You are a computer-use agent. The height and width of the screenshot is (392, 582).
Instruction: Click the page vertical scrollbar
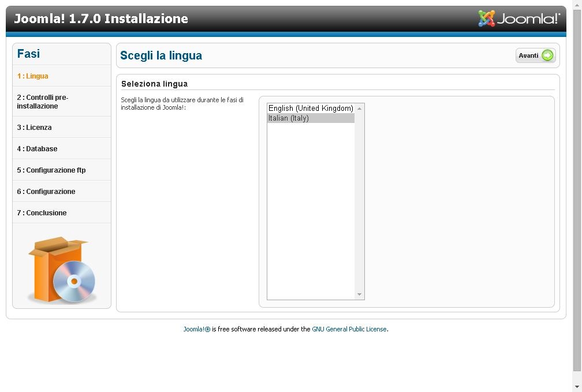tap(577, 189)
